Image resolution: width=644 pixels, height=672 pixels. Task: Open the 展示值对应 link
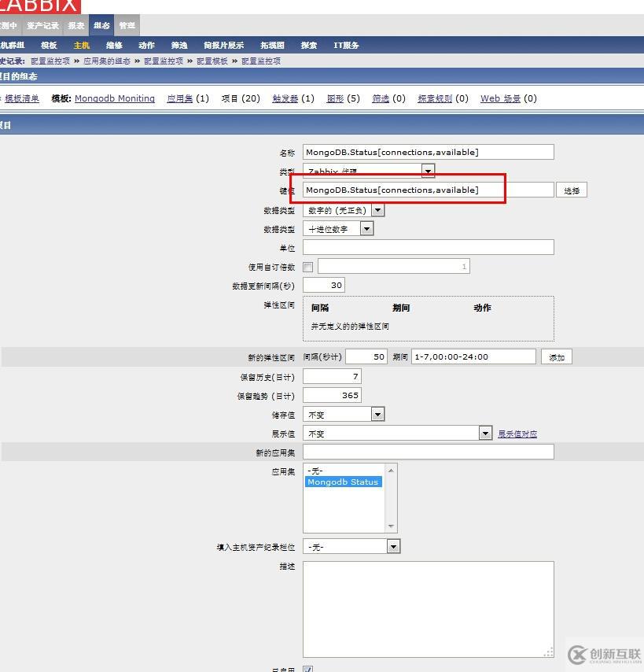517,434
